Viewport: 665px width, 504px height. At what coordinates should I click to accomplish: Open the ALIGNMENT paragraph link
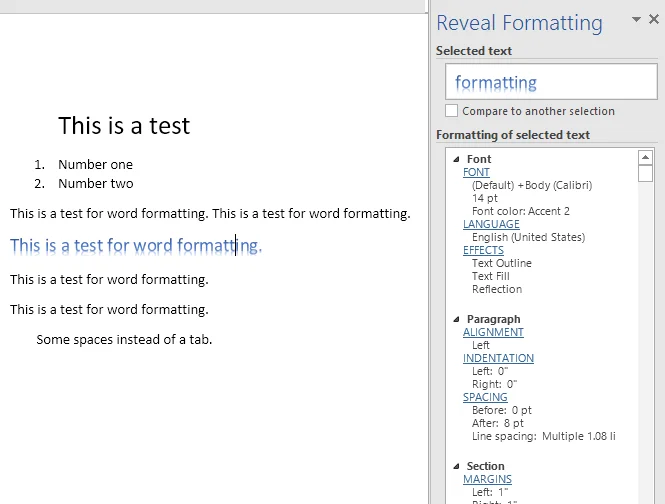pyautogui.click(x=493, y=332)
